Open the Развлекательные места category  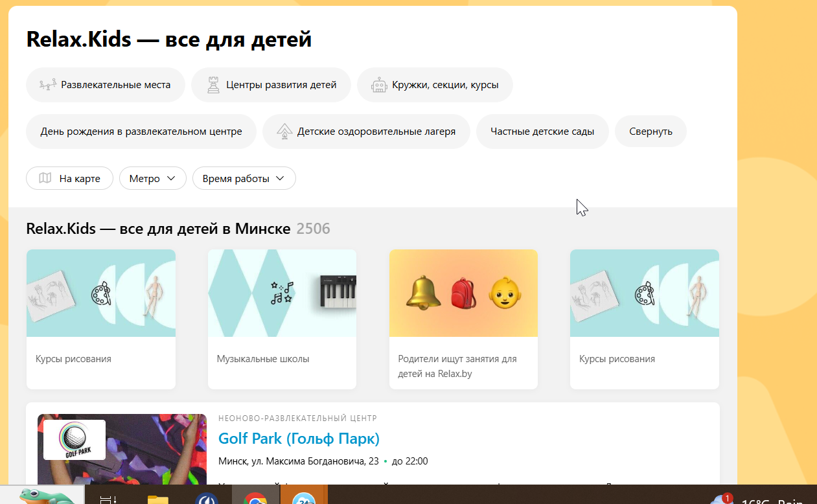click(106, 85)
